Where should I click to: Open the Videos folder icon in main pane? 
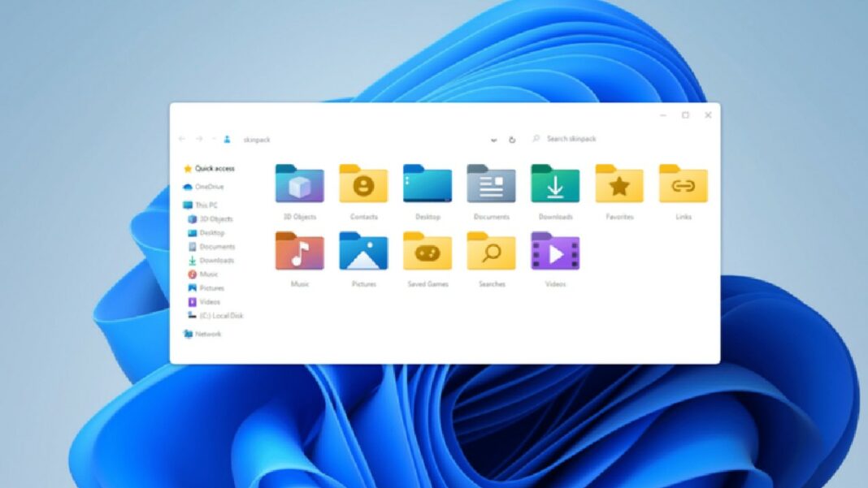pyautogui.click(x=555, y=251)
